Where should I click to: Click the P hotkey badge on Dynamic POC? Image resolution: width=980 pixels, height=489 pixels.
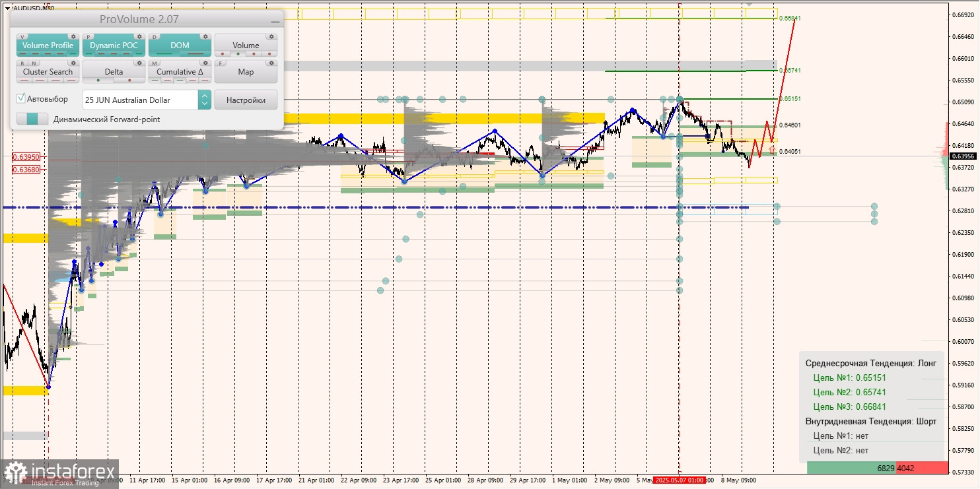click(88, 37)
